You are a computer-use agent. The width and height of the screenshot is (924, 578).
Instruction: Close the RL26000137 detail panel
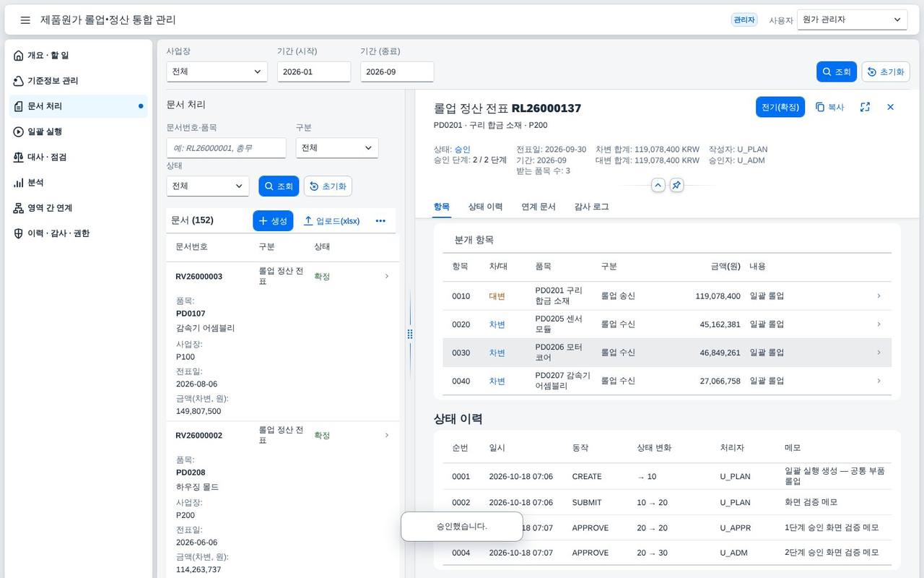point(890,107)
